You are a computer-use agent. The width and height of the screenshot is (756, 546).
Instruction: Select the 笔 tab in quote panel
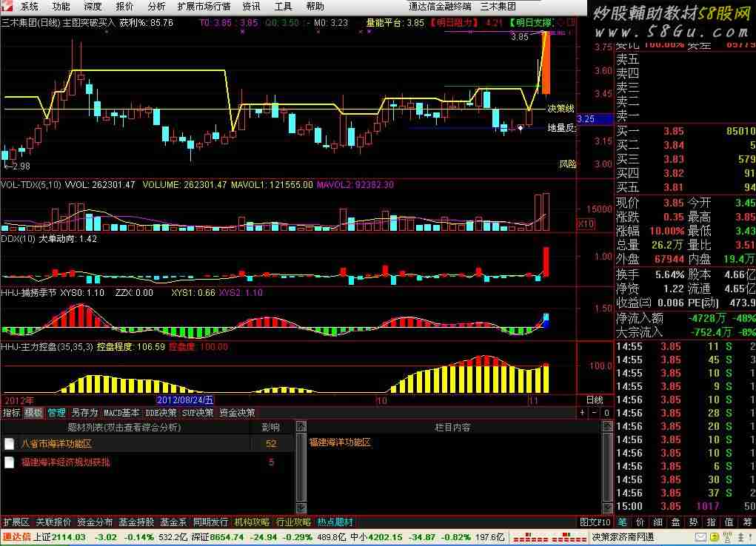[x=623, y=522]
